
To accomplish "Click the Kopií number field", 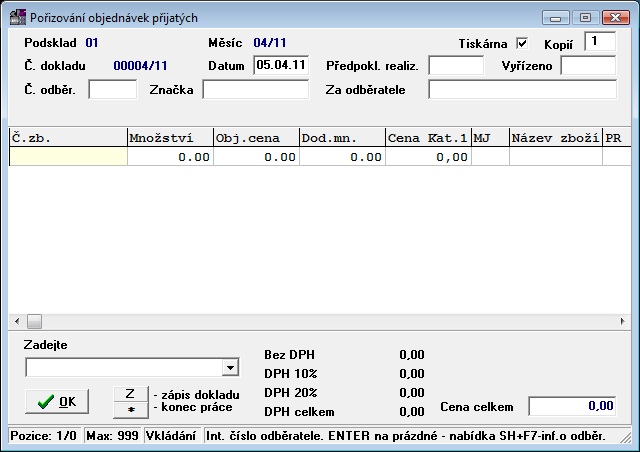I will pyautogui.click(x=600, y=42).
